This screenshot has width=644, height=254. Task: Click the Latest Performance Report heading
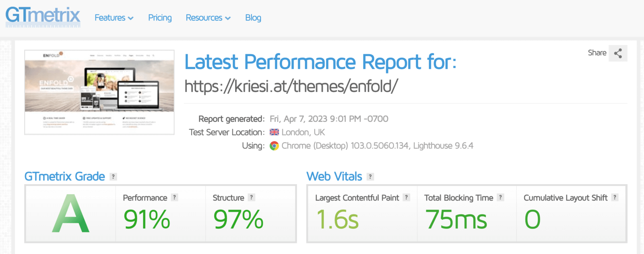(x=320, y=62)
